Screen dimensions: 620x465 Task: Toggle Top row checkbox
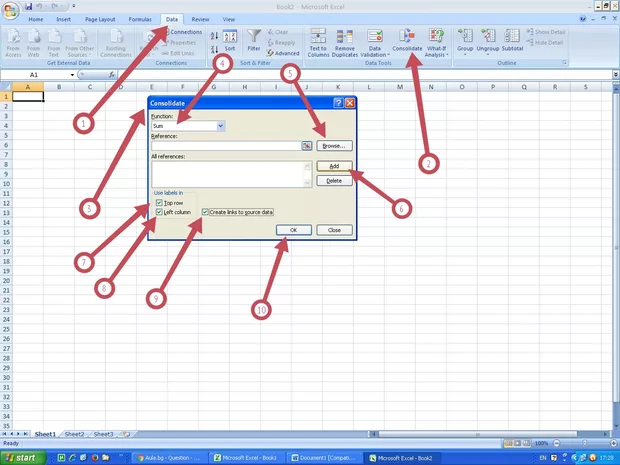tap(159, 202)
